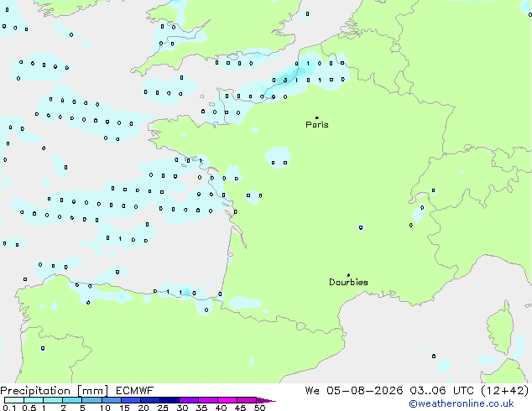
Task: Click the '3' precipitation value in the Channel
Action: click(x=285, y=80)
